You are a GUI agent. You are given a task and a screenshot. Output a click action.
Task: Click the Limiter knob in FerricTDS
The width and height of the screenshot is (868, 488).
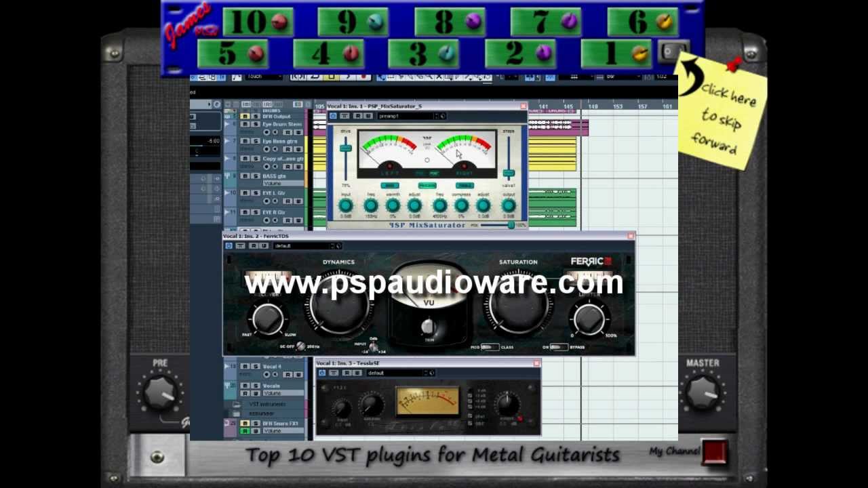[589, 318]
